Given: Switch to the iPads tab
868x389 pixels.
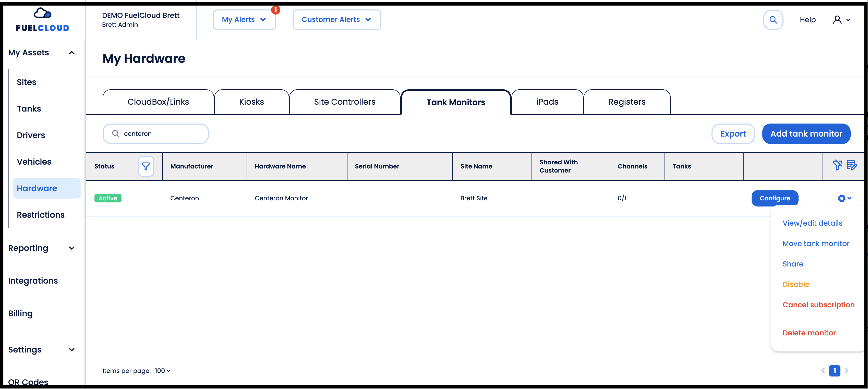Looking at the screenshot, I should click(547, 102).
